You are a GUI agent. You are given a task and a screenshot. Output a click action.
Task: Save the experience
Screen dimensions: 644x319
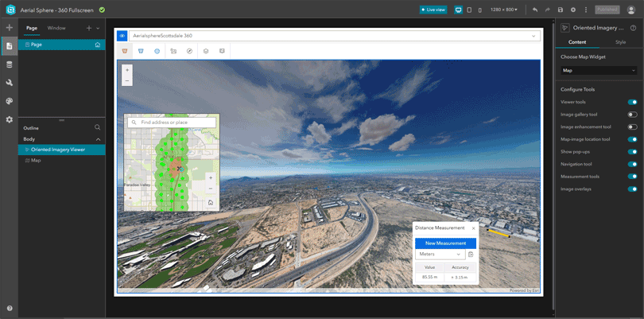[x=561, y=10]
